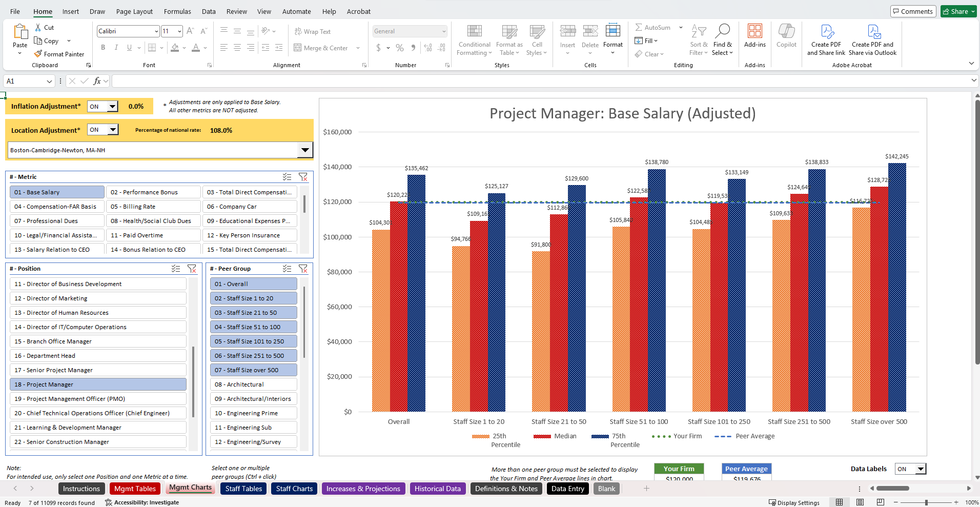
Task: Clear filter on the Metric slicer
Action: (x=303, y=177)
